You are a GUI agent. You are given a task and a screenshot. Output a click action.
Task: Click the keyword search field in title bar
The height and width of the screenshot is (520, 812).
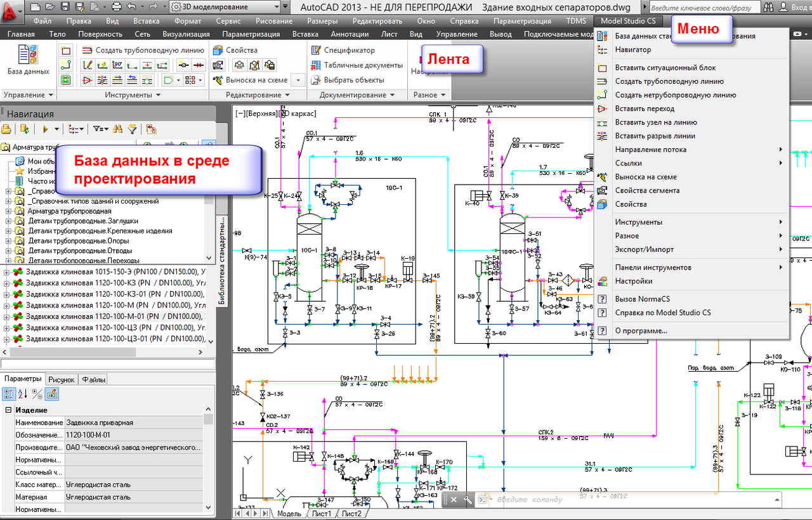tap(705, 7)
